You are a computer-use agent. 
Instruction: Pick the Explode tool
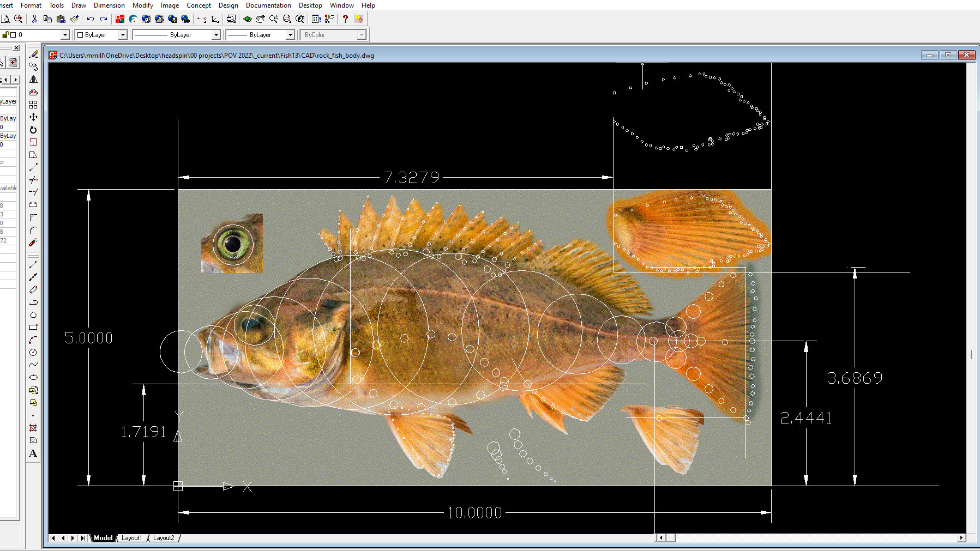point(33,243)
